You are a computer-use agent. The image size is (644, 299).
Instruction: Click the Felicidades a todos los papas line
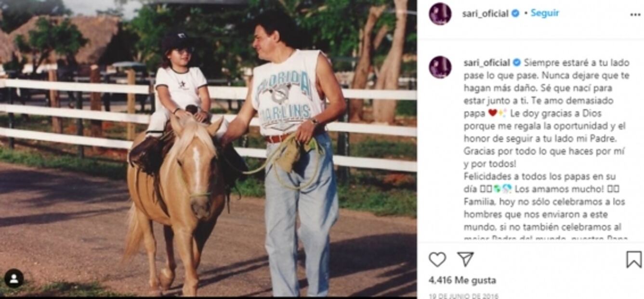(x=533, y=177)
